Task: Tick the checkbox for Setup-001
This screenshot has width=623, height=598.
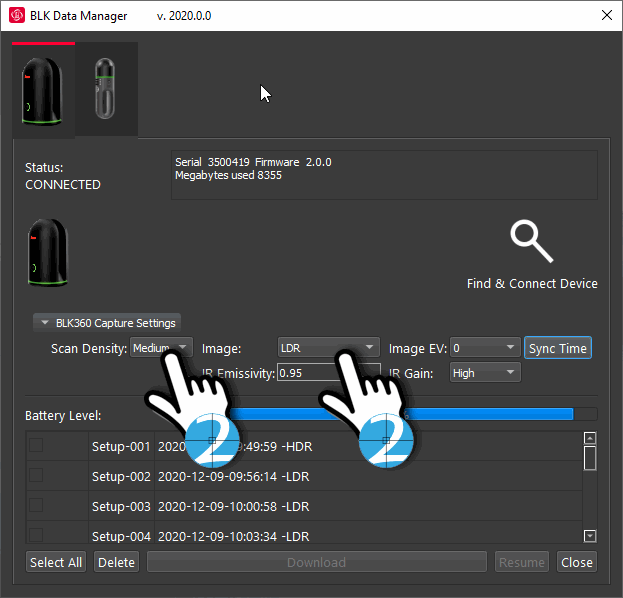Action: 36,445
